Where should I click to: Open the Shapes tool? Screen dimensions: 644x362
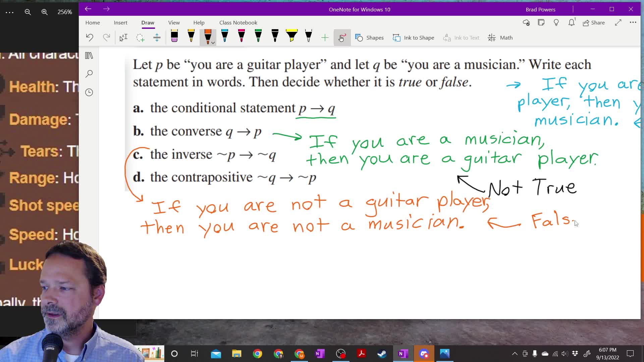(369, 38)
